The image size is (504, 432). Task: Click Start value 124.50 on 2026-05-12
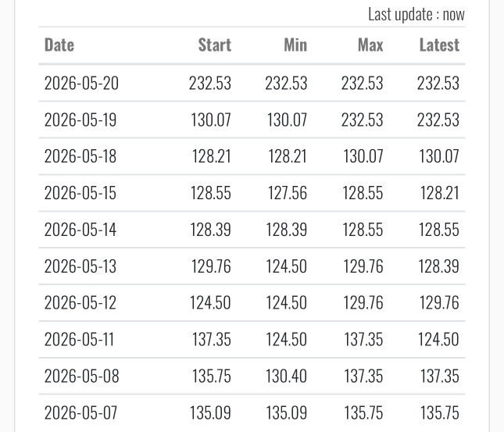point(210,302)
